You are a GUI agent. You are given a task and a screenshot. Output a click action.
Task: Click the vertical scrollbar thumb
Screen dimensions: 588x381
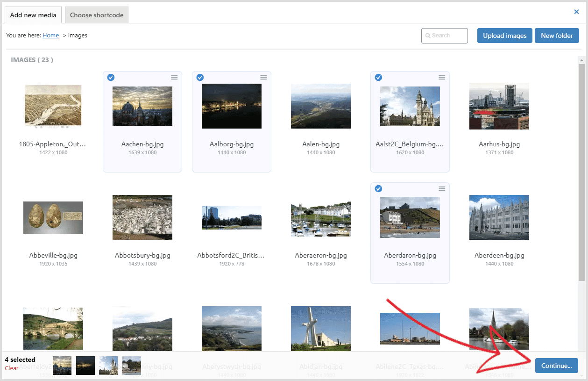[581, 173]
